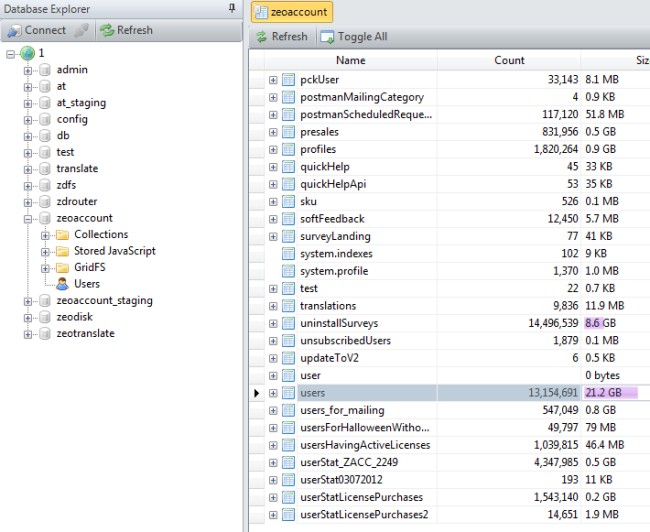Click the admin database cylinder icon

45,70
